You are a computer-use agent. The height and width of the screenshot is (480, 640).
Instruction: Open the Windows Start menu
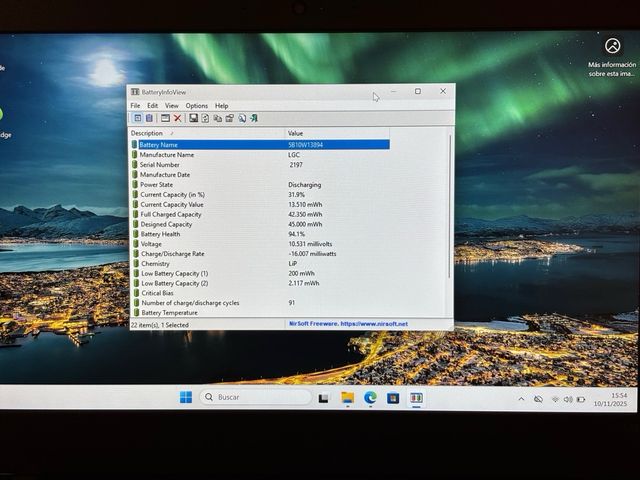pyautogui.click(x=186, y=397)
